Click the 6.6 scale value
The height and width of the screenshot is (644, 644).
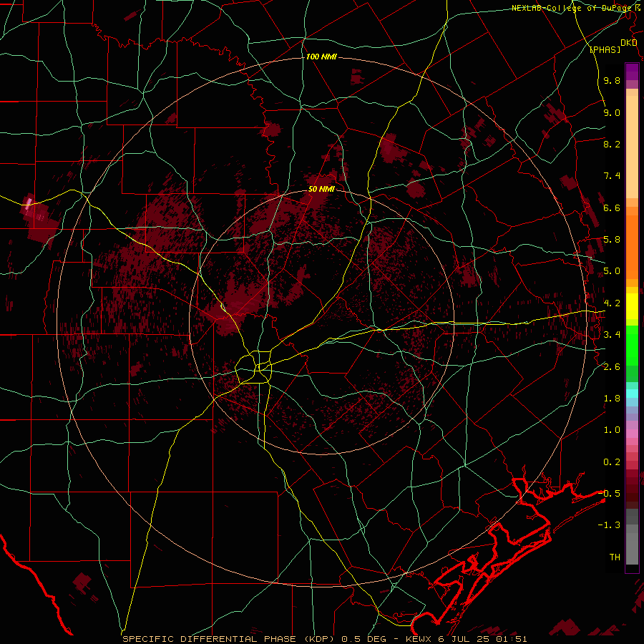[x=612, y=208]
